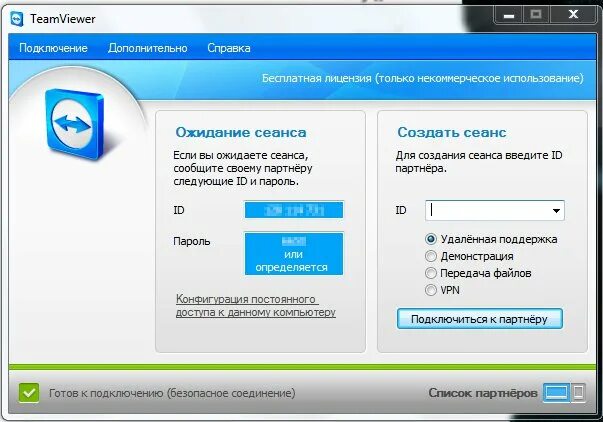The height and width of the screenshot is (422, 603).
Task: Click the text Если вы ожидаете сеанса
Action: point(241,155)
